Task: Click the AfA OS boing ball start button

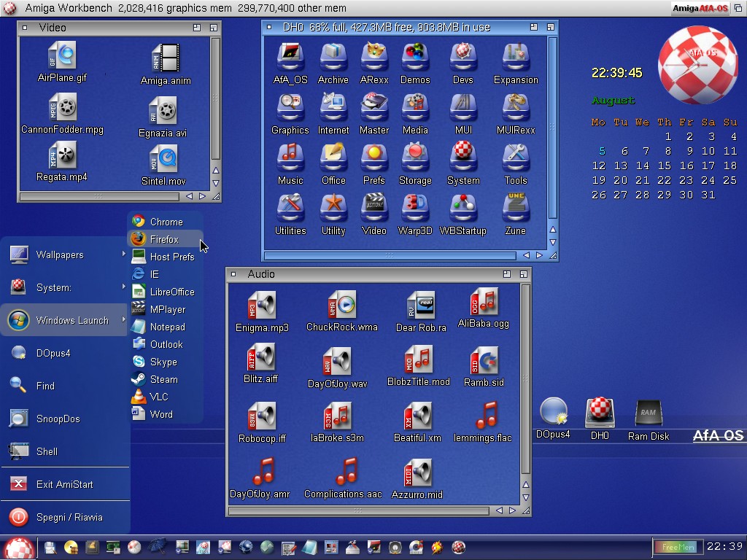Action: 19,548
